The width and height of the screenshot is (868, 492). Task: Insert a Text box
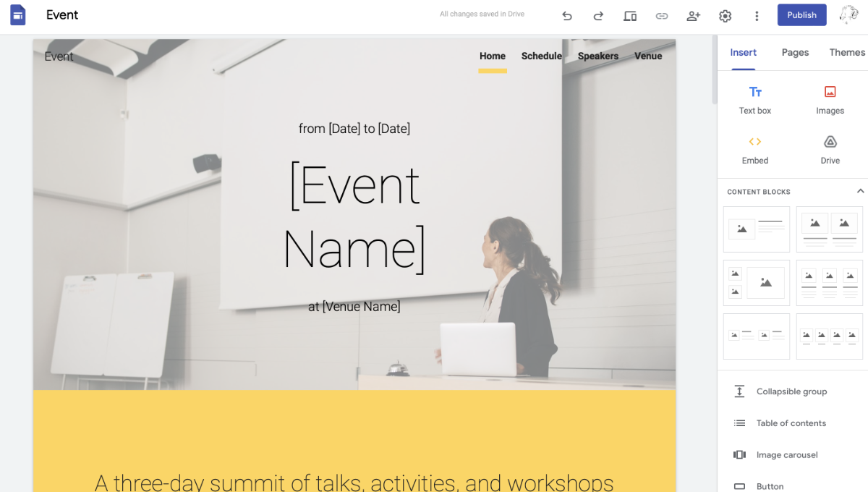point(755,99)
